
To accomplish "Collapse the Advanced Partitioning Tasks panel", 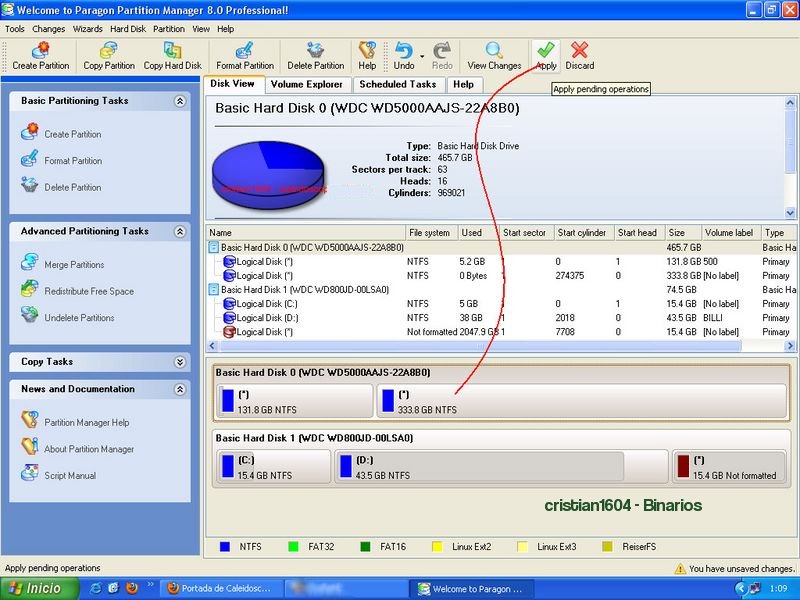I will coord(180,231).
